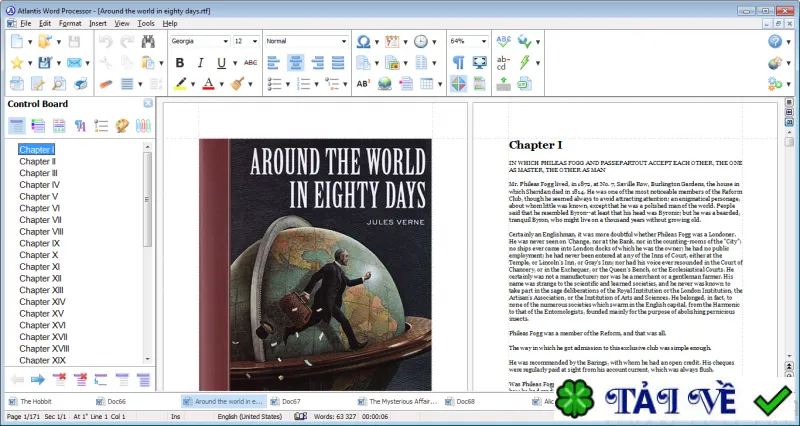Click the spell check ABC icon
This screenshot has width=800, height=426.
(x=504, y=41)
